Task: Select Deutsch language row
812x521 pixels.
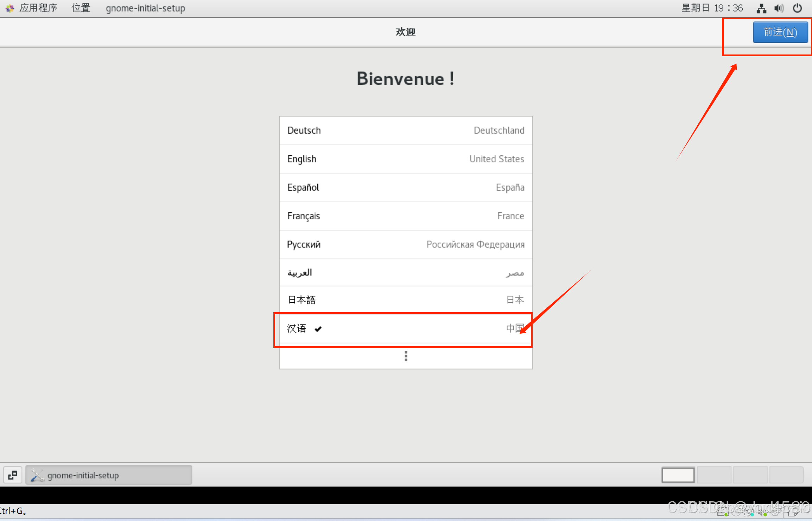Action: [406, 130]
